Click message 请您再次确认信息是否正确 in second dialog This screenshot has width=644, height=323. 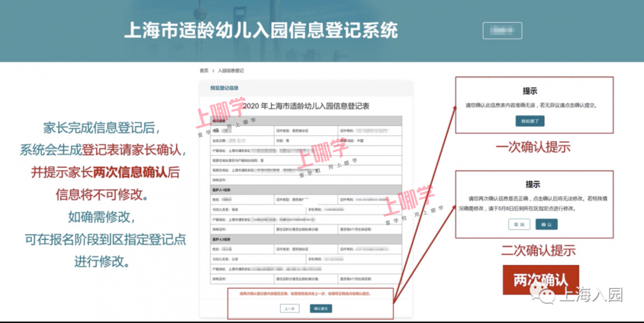pyautogui.click(x=532, y=203)
